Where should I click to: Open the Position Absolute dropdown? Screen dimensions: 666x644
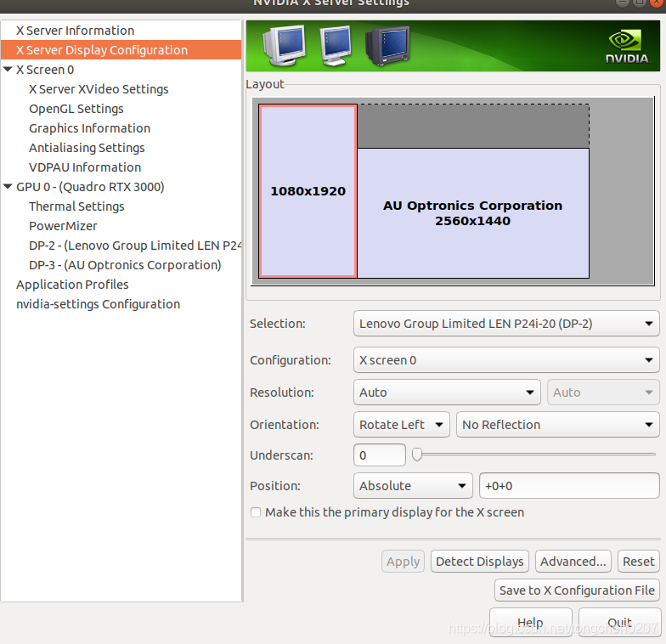[x=413, y=486]
